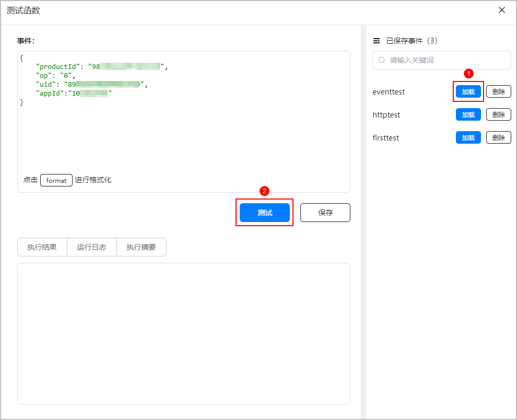Load the eventtest saved event
This screenshot has width=517, height=420.
[468, 92]
